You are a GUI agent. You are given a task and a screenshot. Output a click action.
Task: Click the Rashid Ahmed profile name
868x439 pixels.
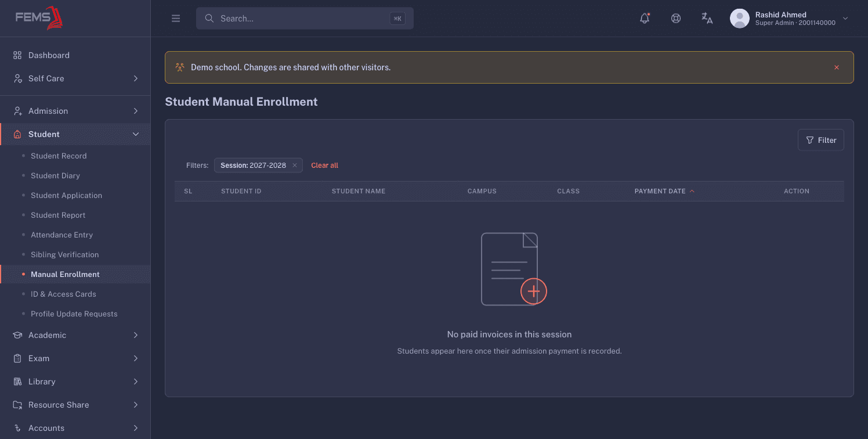781,15
